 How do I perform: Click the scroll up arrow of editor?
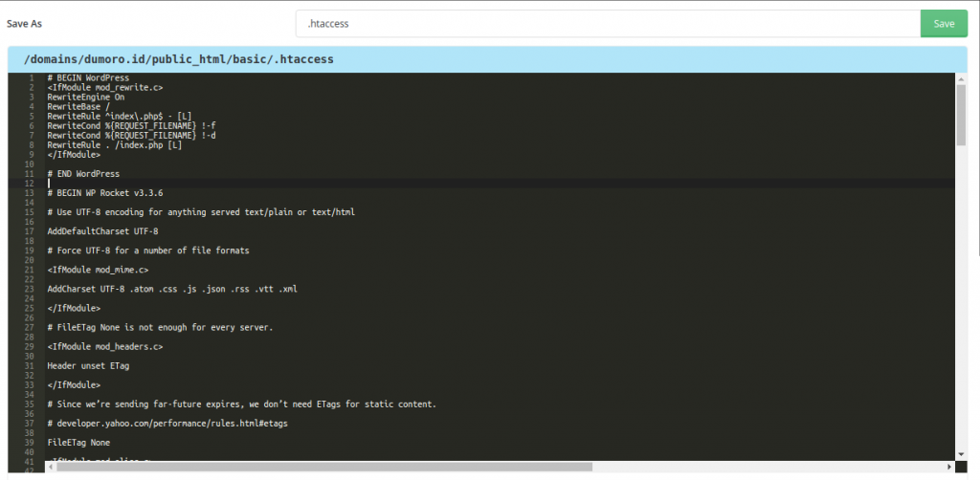point(961,78)
